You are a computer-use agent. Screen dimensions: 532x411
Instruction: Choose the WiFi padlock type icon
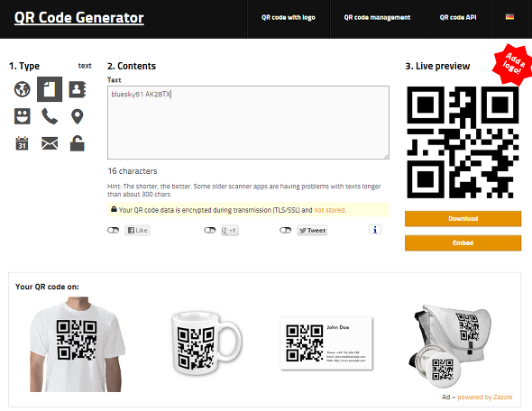[77, 143]
